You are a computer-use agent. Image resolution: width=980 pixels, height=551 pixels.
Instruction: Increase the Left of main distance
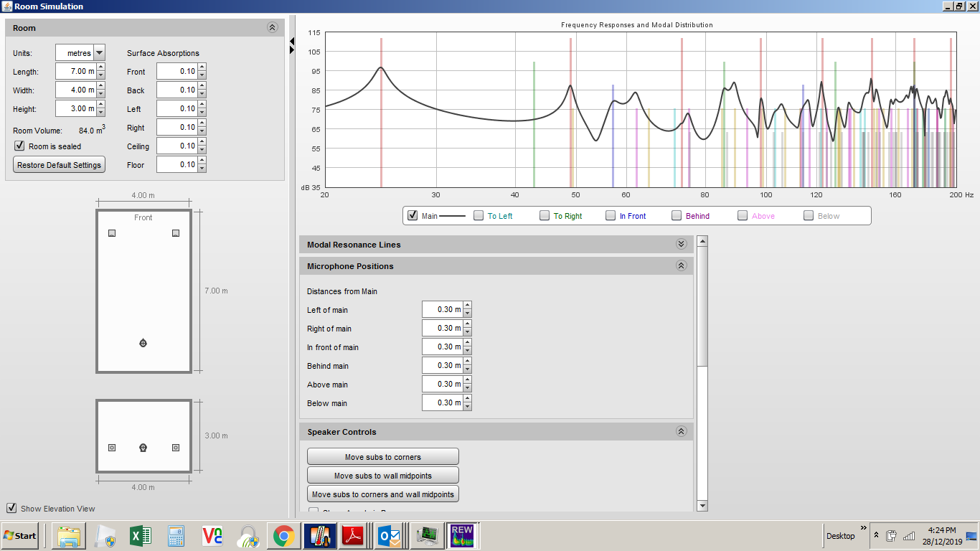point(468,306)
